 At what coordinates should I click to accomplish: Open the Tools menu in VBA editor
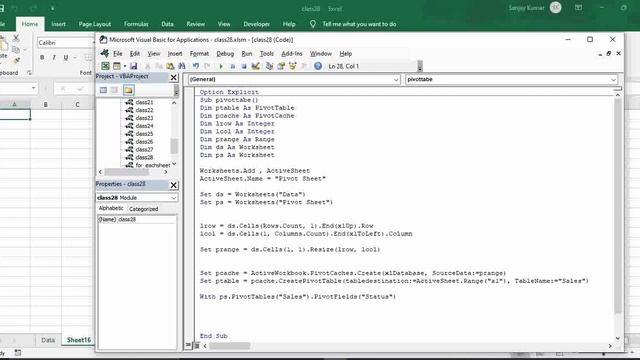coord(267,53)
